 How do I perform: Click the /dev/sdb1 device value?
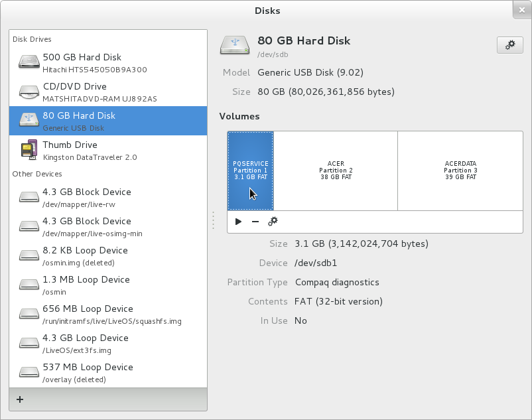tap(316, 263)
